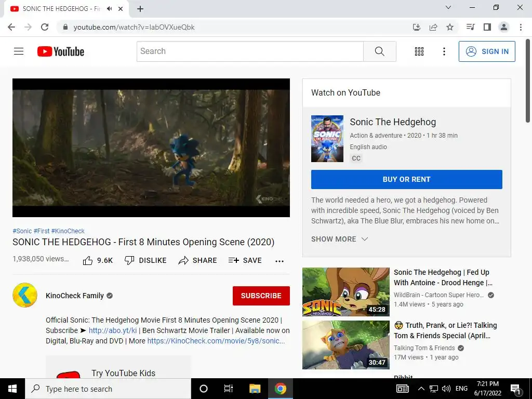
Task: Mute the tab via speaker icon
Action: [109, 9]
